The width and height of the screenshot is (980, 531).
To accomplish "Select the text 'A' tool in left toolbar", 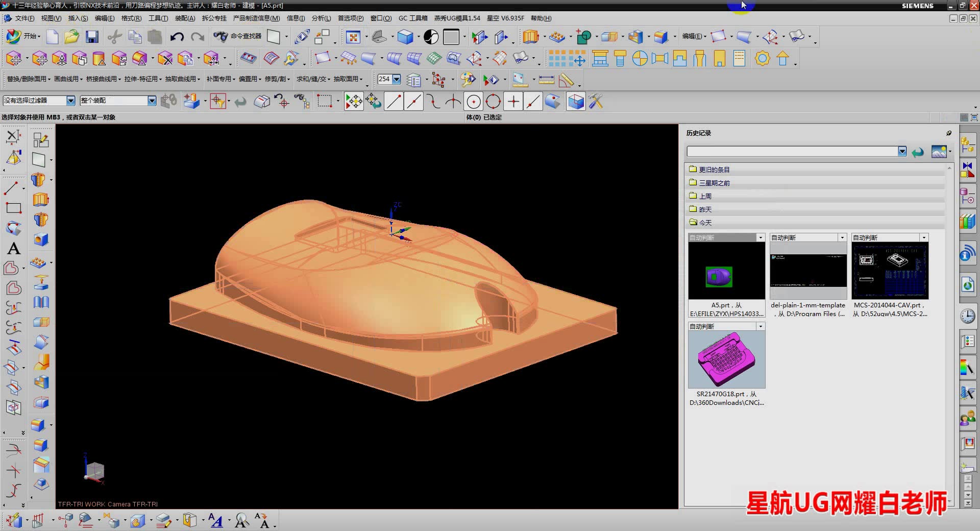I will point(14,249).
